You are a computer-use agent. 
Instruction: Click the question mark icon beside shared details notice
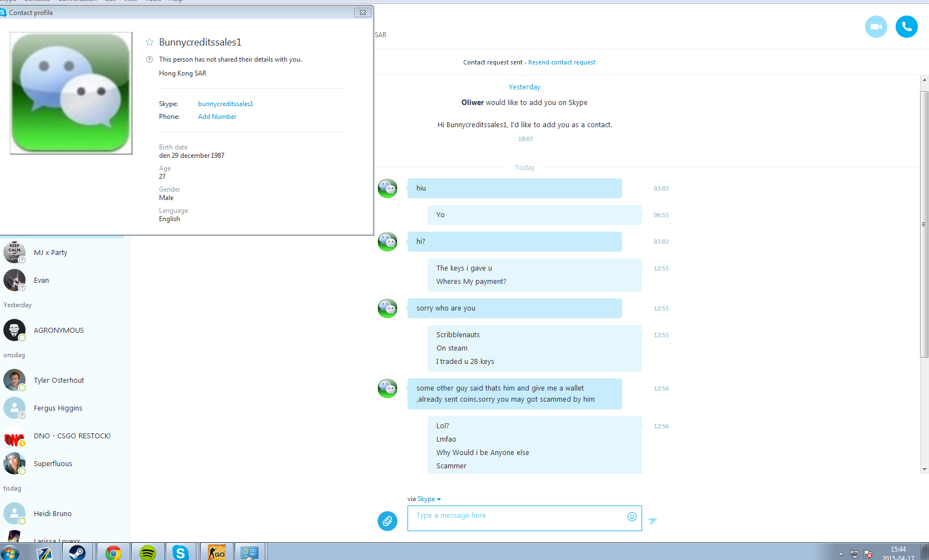[x=150, y=59]
